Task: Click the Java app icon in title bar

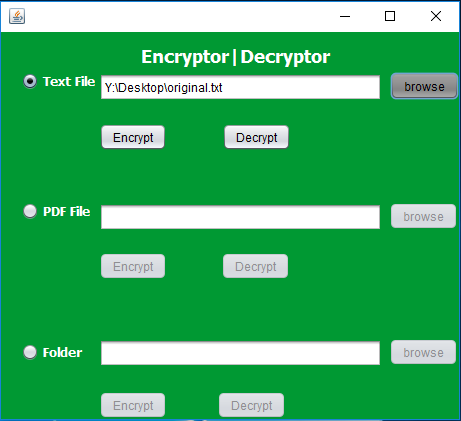Action: tap(17, 16)
